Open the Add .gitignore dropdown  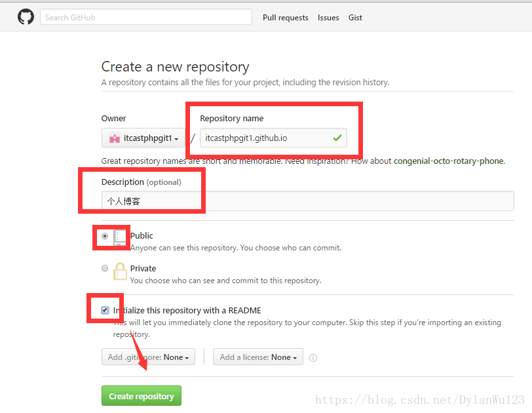(x=148, y=357)
